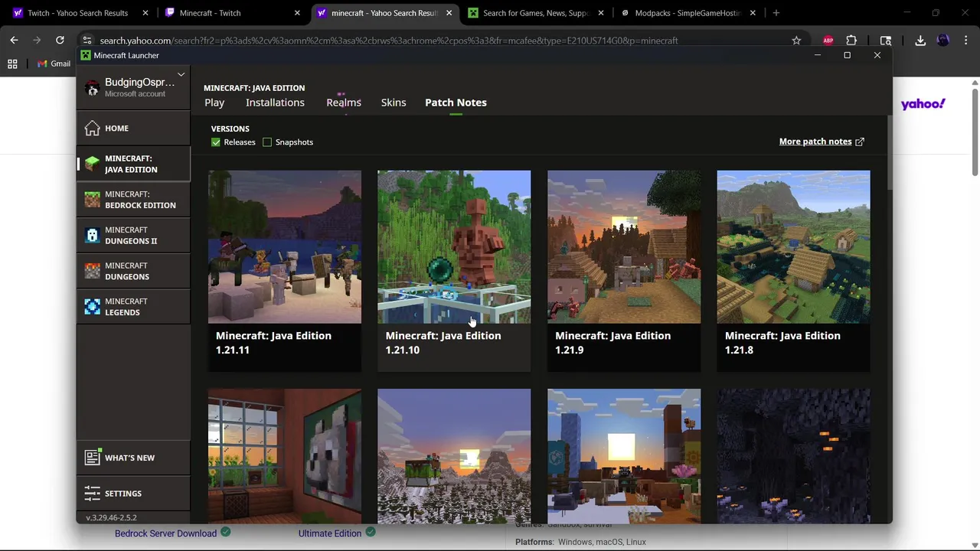Viewport: 980px width, 551px height.
Task: Open Home in launcher sidebar
Action: pyautogui.click(x=133, y=128)
